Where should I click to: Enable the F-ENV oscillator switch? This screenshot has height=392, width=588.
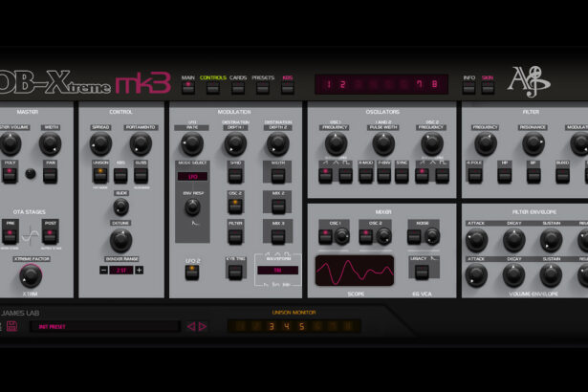pos(383,176)
